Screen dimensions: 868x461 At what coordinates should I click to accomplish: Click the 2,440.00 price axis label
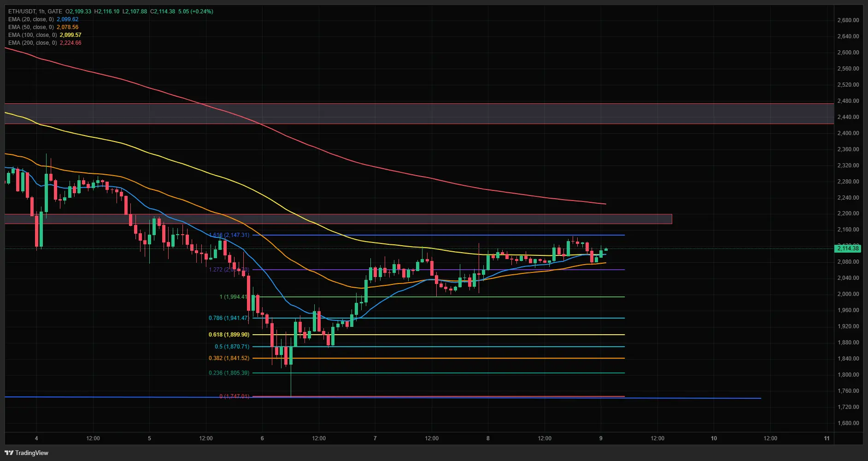(848, 117)
